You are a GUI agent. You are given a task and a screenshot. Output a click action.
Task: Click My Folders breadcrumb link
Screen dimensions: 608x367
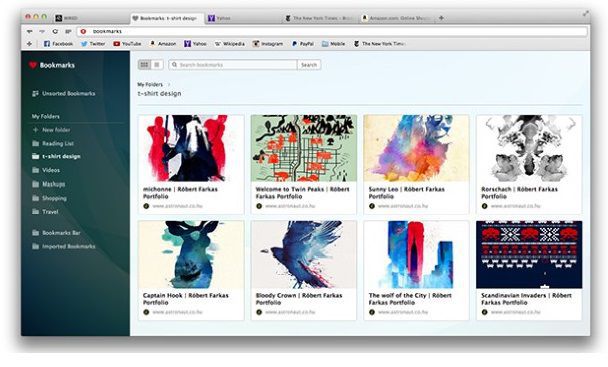pyautogui.click(x=150, y=84)
